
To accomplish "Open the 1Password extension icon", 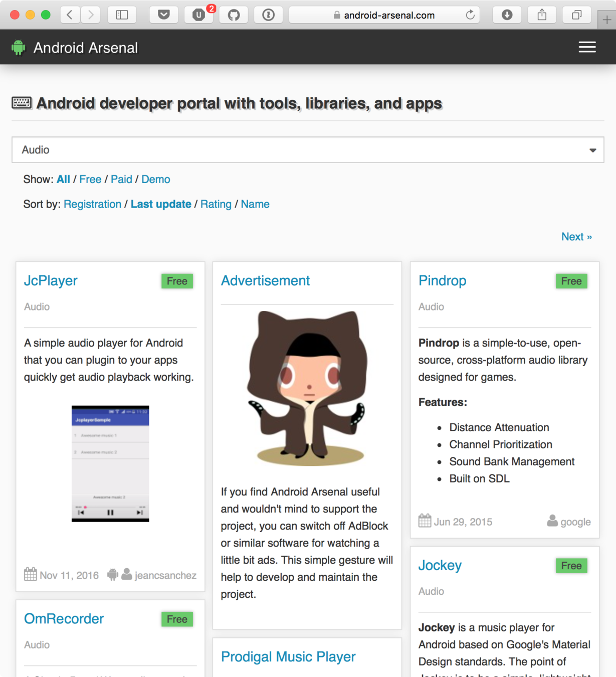I will (x=269, y=15).
